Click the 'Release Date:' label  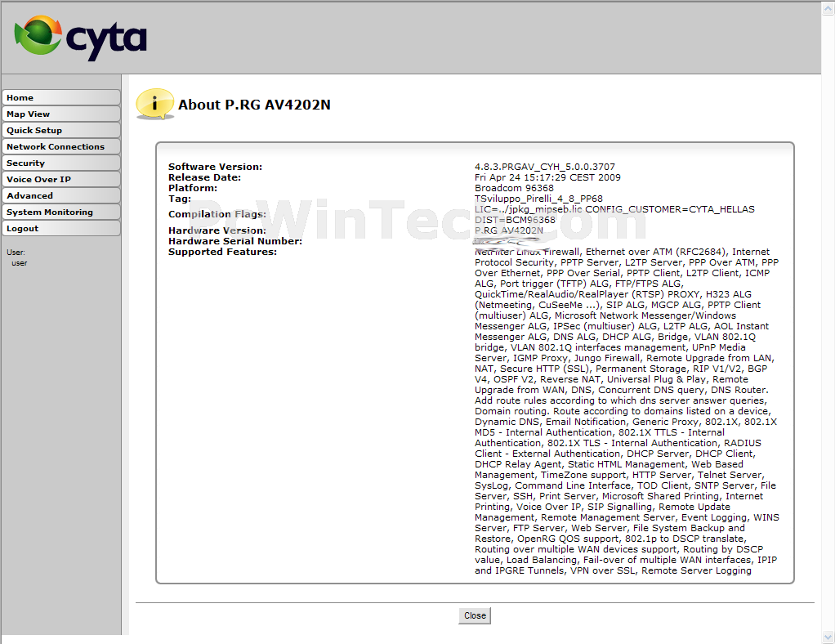[204, 177]
